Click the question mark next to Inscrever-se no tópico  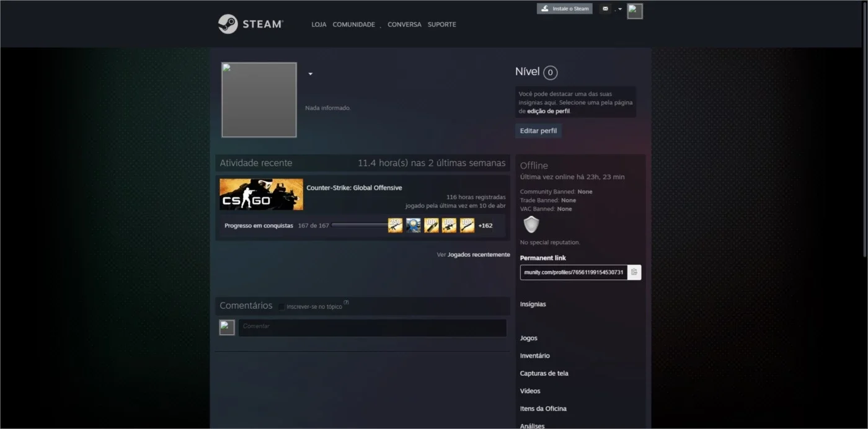tap(346, 303)
